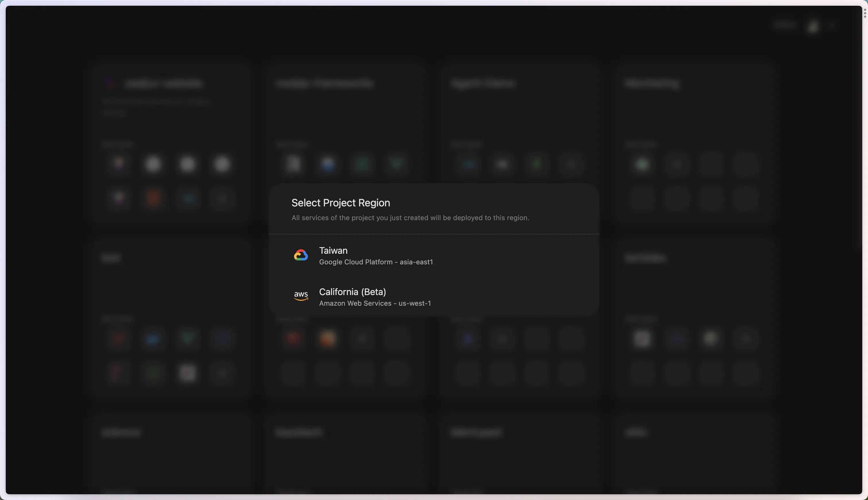Click the 'Google Cloud Platform - asia-east1' subtitle
The image size is (868, 500).
click(376, 262)
